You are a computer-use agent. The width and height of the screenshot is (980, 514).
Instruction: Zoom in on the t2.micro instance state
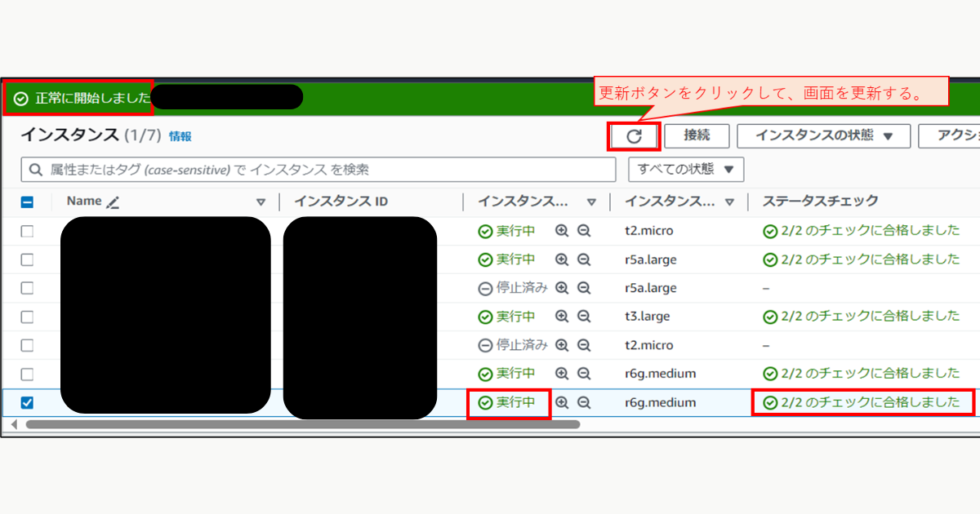click(563, 230)
